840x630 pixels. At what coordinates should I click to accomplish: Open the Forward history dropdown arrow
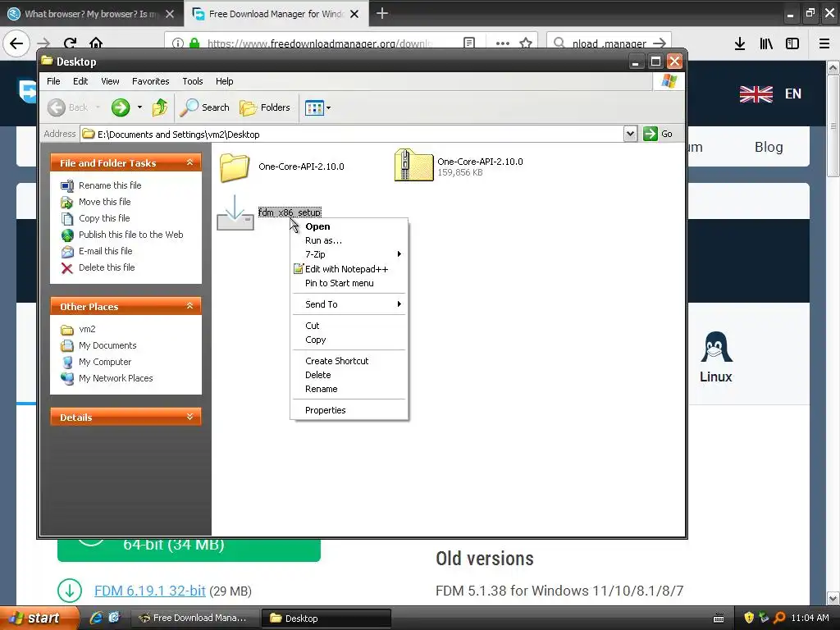tap(139, 107)
